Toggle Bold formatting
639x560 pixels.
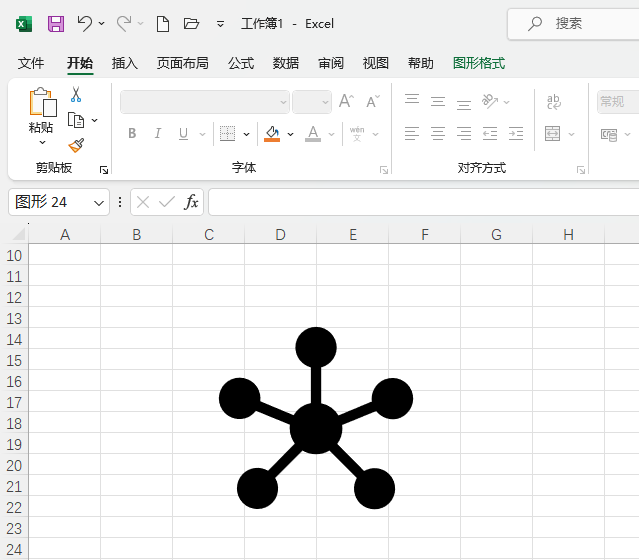[132, 133]
